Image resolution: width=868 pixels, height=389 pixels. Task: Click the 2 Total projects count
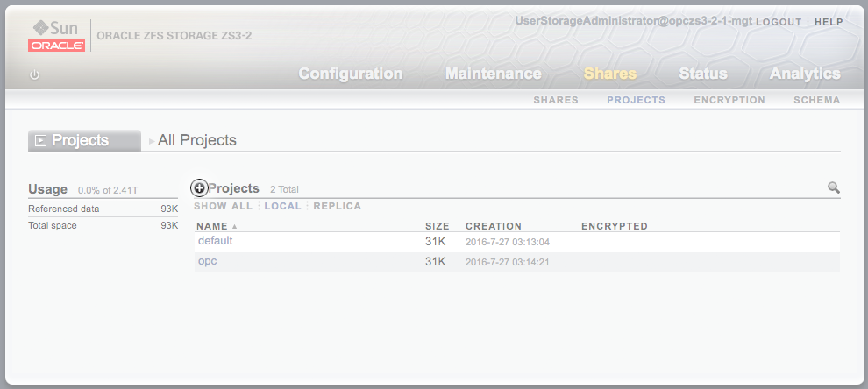[x=285, y=190]
